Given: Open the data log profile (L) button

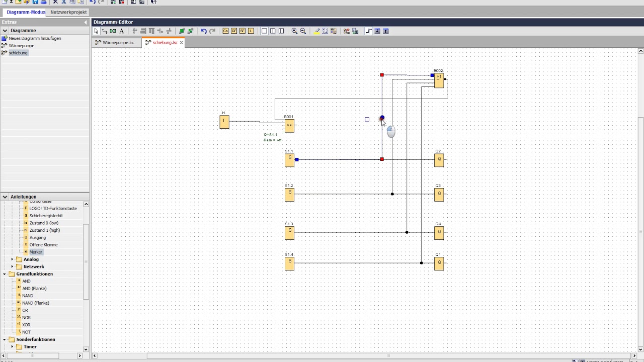Looking at the screenshot, I should pos(251,31).
